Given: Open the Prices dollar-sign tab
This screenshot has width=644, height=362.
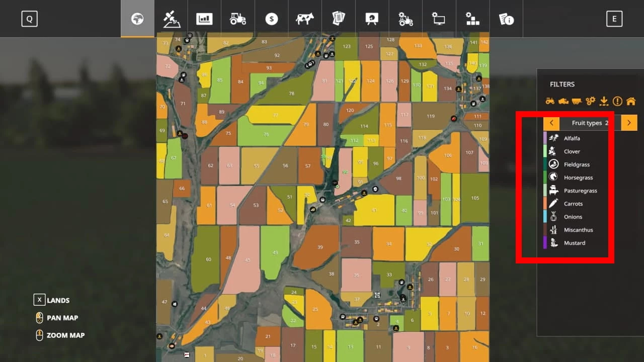Looking at the screenshot, I should coord(272,19).
